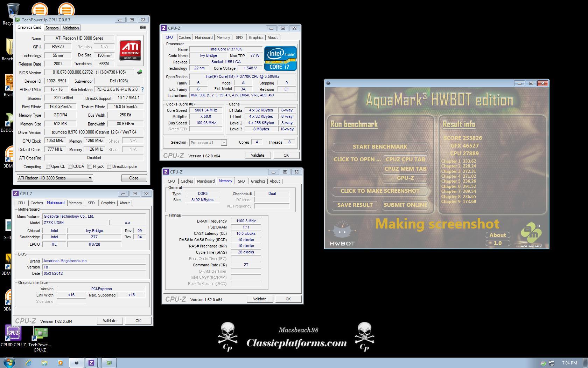Click the Core Voltage value 1.548 V
This screenshot has width=588, height=368.
click(x=250, y=68)
